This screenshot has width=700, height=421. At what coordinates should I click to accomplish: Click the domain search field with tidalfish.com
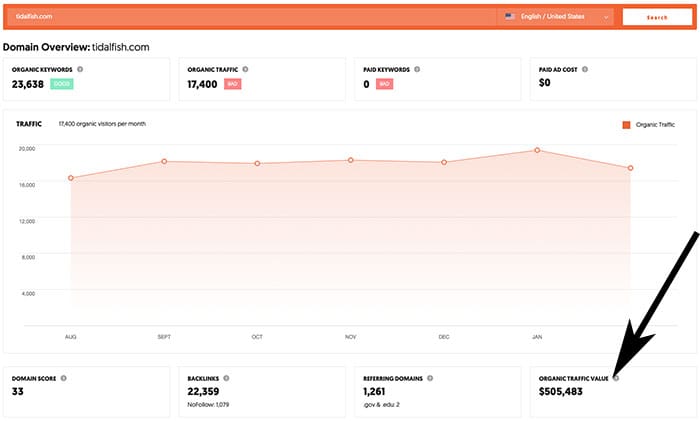[x=252, y=17]
